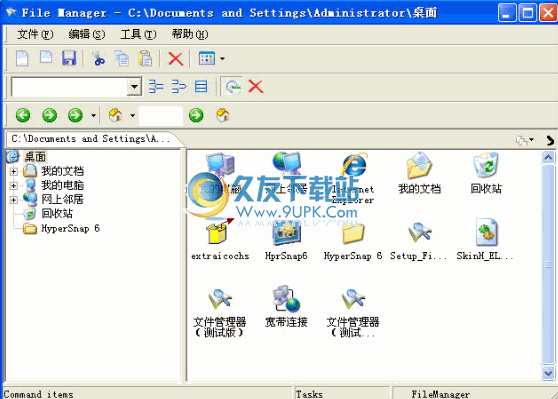The height and width of the screenshot is (399, 558).
Task: Click the view mode grid icon
Action: point(207,58)
